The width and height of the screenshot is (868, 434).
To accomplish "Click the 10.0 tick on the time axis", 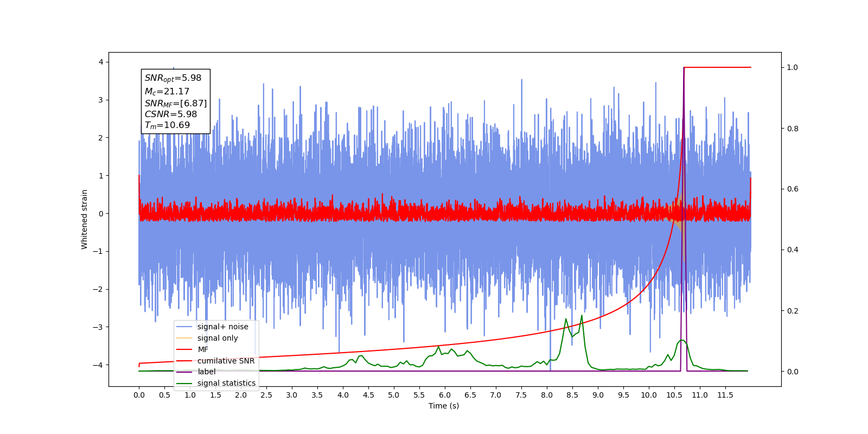I will click(x=649, y=395).
